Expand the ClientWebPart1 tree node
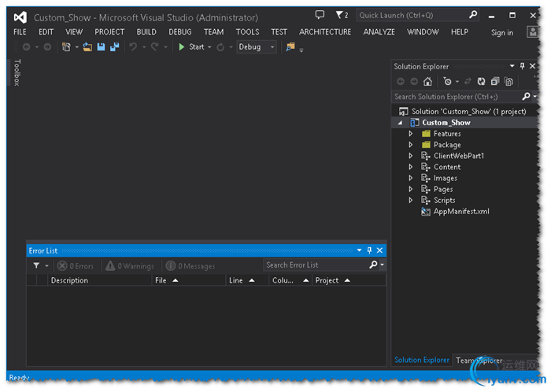551x392 pixels. (410, 156)
